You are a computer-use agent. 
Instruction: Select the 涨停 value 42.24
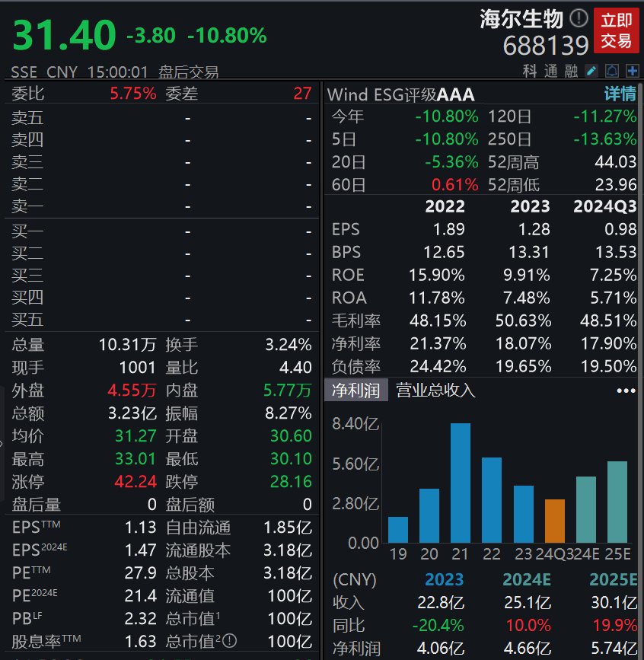click(x=135, y=481)
